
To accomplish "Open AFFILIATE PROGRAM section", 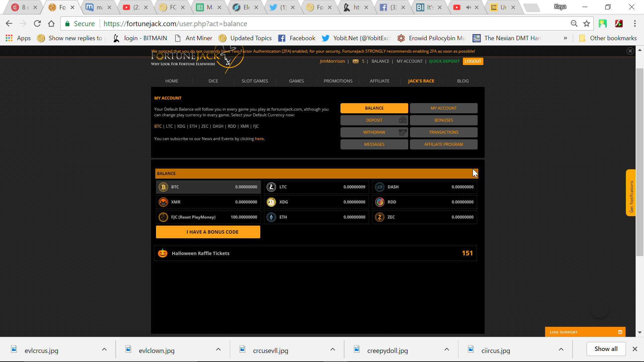I will coord(444,144).
